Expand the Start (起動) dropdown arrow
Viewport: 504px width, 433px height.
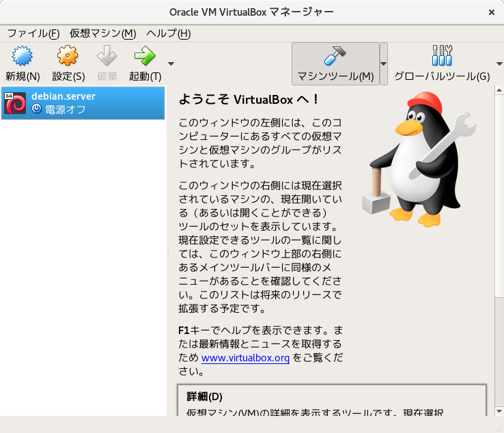point(171,64)
